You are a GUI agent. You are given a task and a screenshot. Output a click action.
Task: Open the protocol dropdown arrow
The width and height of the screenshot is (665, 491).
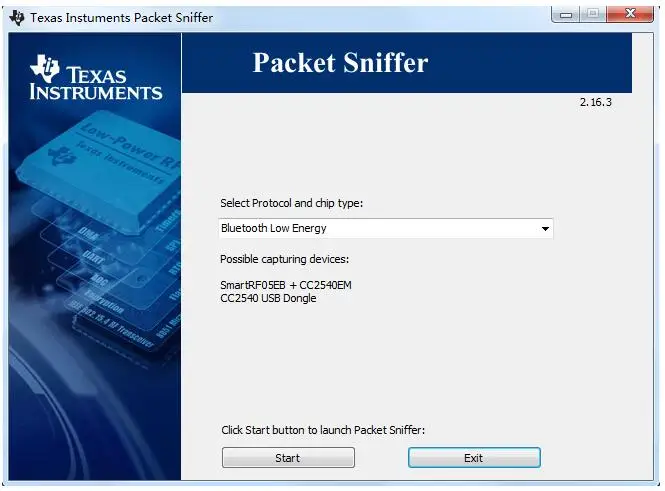(545, 229)
